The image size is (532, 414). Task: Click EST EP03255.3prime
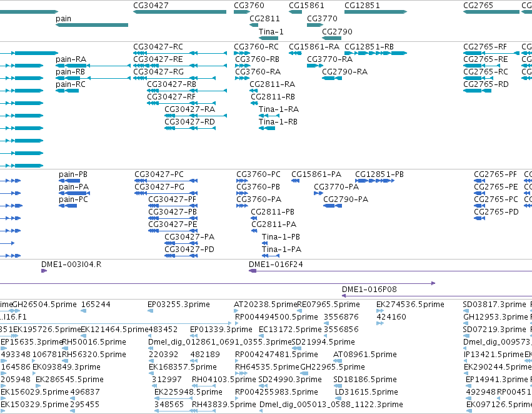(178, 305)
